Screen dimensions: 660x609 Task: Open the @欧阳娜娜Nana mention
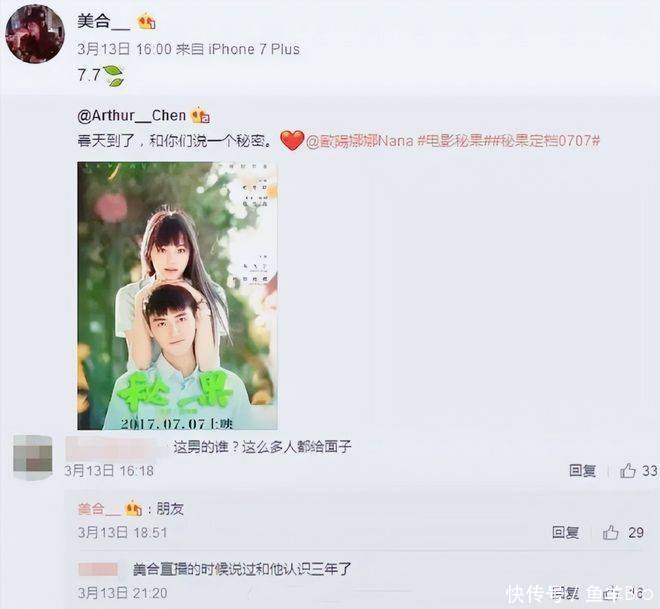coord(360,141)
